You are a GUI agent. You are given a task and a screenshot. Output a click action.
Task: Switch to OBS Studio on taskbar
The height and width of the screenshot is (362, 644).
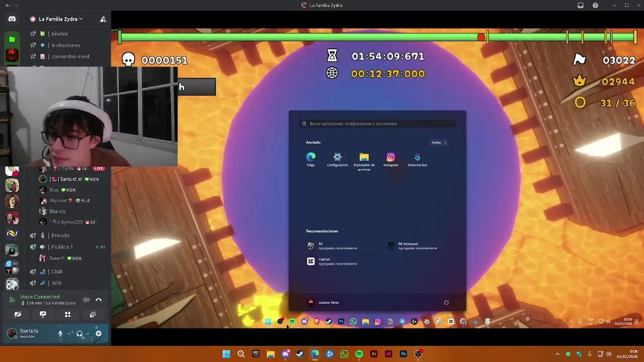pyautogui.click(x=418, y=354)
